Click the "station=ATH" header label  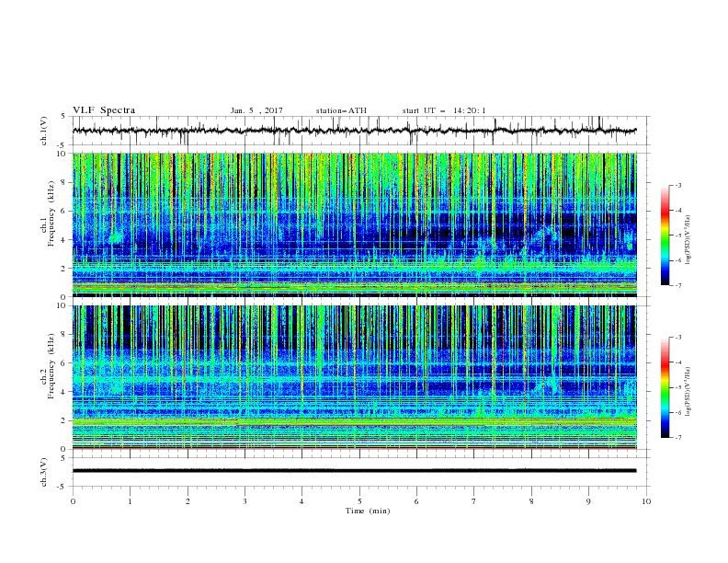coord(341,110)
